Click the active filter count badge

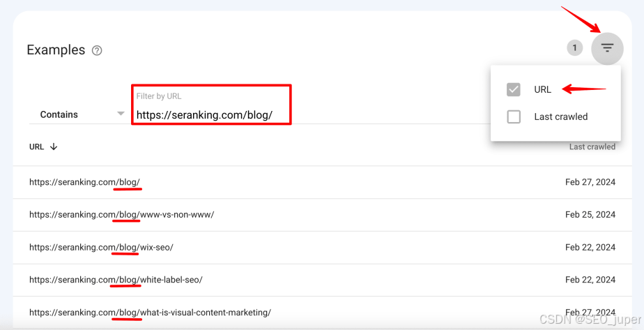(x=574, y=48)
